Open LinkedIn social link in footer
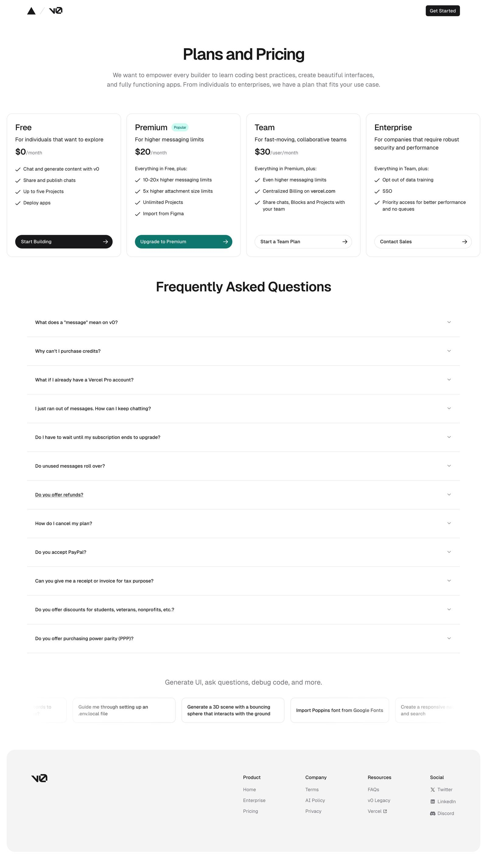Screen dimensions: 487x868 (443, 802)
